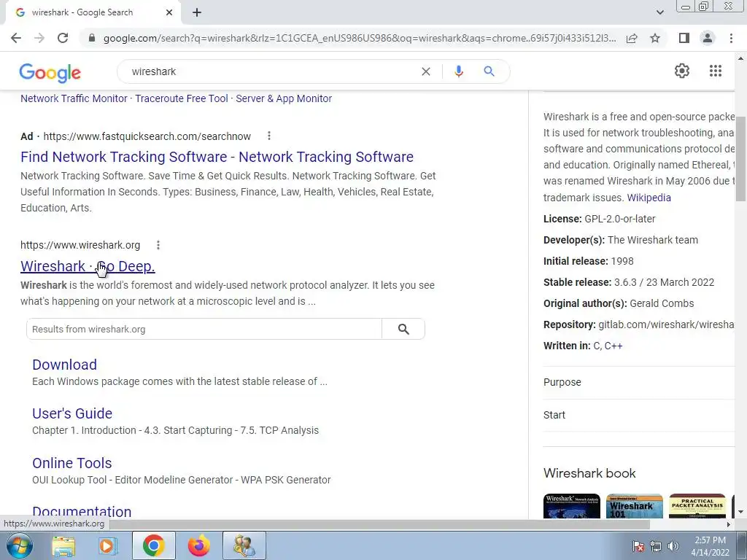
Task: Click the browser forward arrow
Action: tap(39, 38)
